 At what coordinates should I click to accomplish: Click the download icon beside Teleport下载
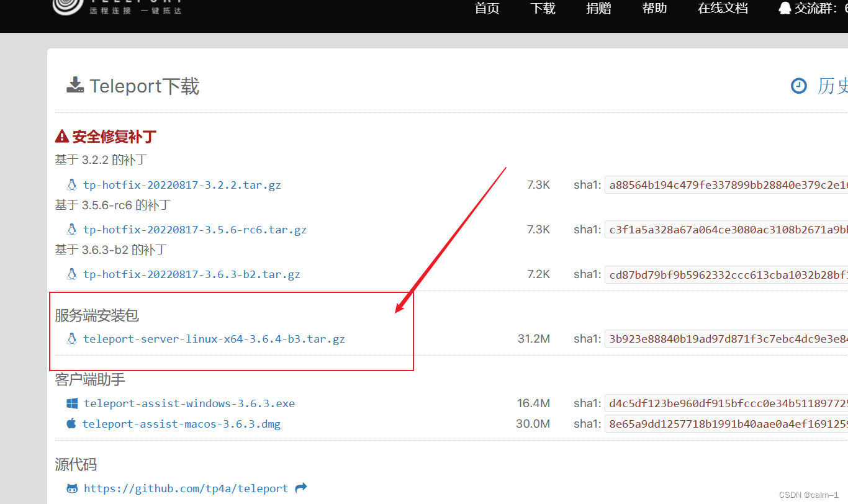point(75,85)
